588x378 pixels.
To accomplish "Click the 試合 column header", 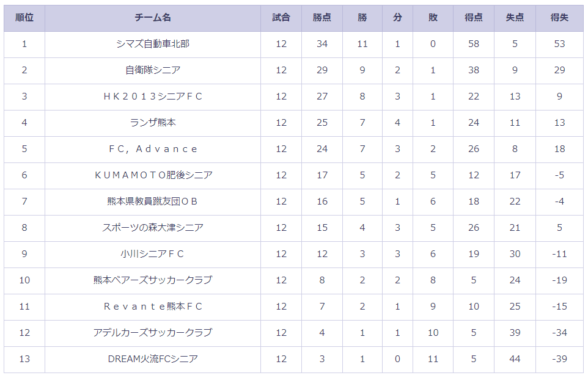I will (281, 18).
